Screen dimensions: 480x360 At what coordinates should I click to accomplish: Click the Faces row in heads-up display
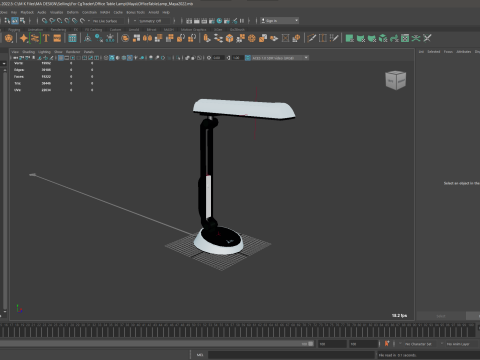point(53,76)
